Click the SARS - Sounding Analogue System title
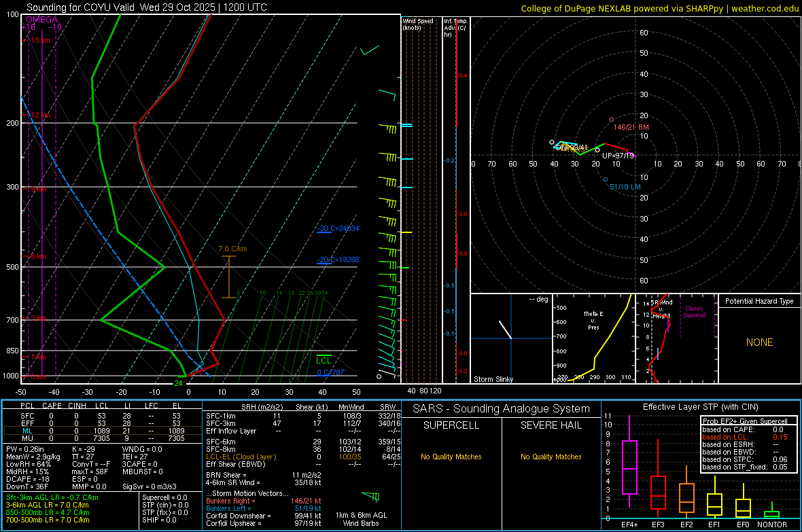This screenshot has width=802, height=532. point(502,409)
